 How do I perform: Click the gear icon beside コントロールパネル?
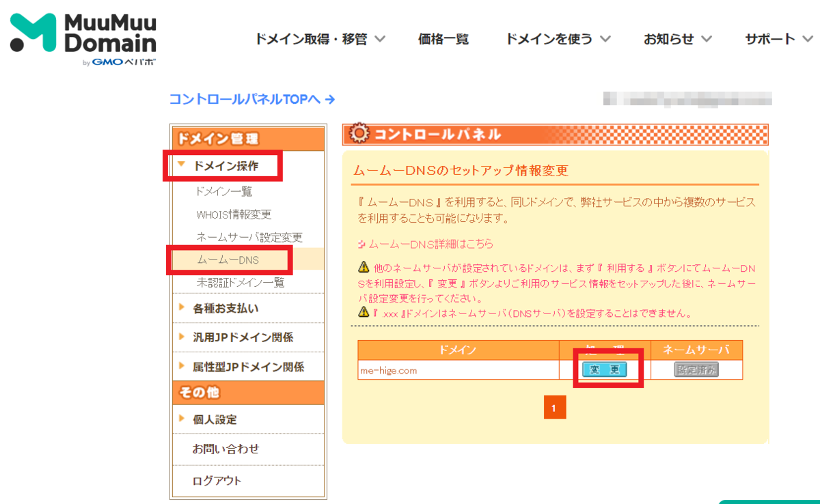[x=359, y=135]
